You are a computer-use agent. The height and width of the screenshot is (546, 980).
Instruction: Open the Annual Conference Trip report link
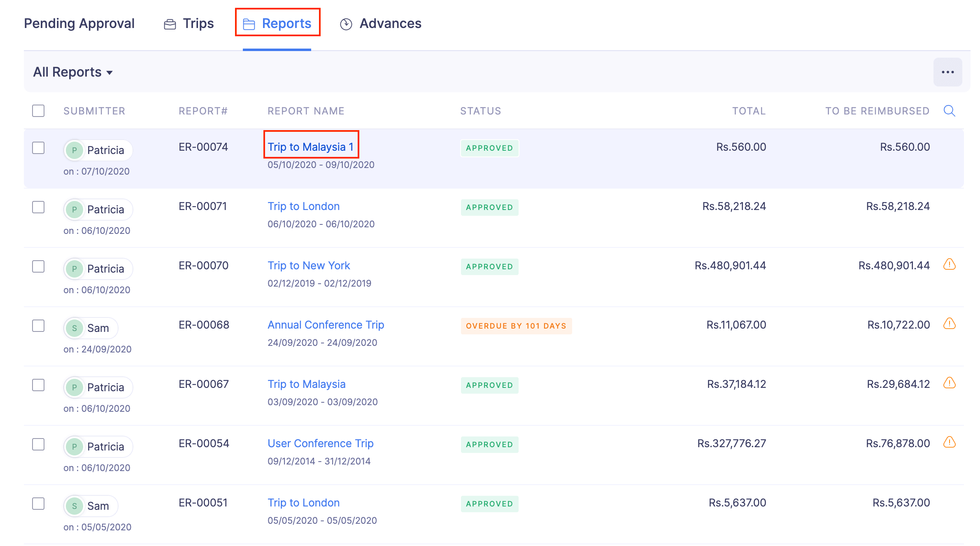coord(326,325)
